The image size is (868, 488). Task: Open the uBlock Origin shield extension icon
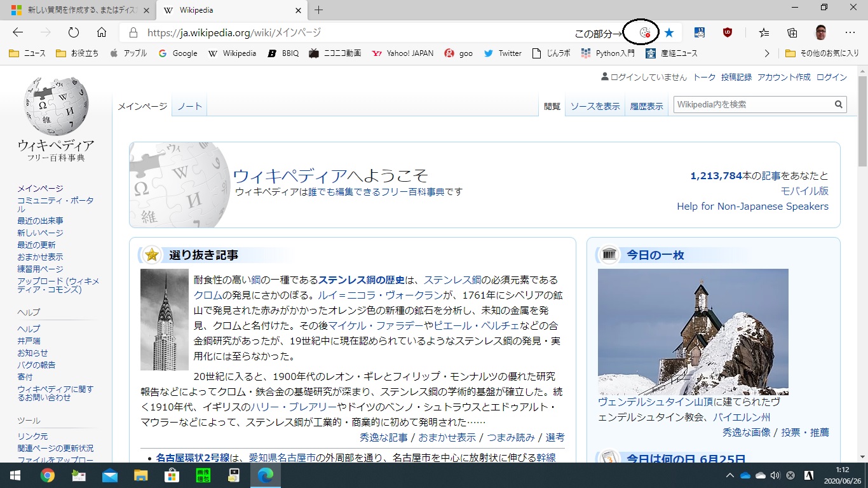click(x=728, y=32)
